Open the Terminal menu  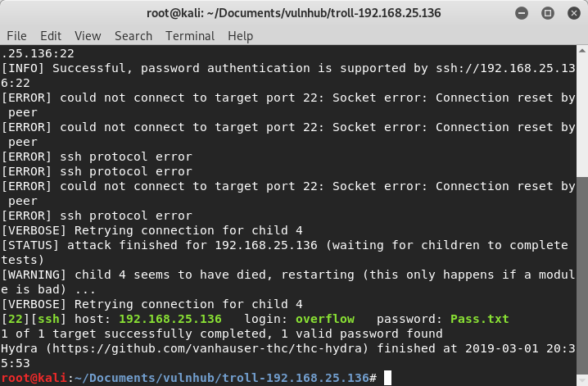(x=190, y=36)
